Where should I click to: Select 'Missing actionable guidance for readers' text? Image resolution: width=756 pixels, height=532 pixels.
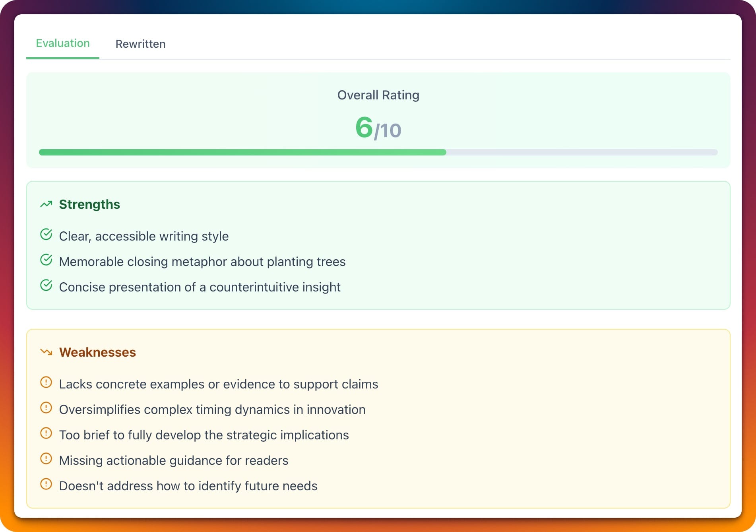pyautogui.click(x=173, y=460)
